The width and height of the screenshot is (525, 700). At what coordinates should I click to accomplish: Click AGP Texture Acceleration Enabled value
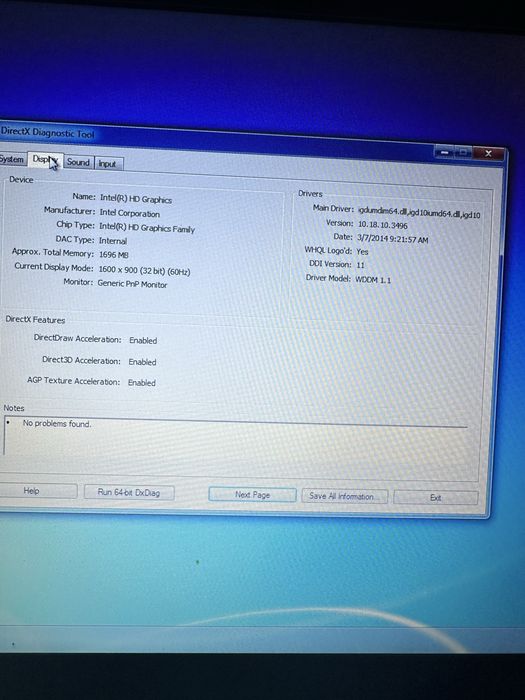pos(142,383)
